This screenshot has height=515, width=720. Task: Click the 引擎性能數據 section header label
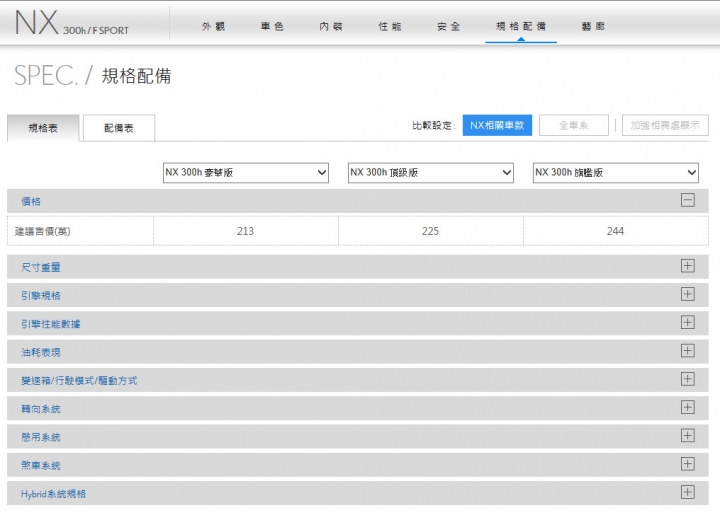pyautogui.click(x=51, y=324)
